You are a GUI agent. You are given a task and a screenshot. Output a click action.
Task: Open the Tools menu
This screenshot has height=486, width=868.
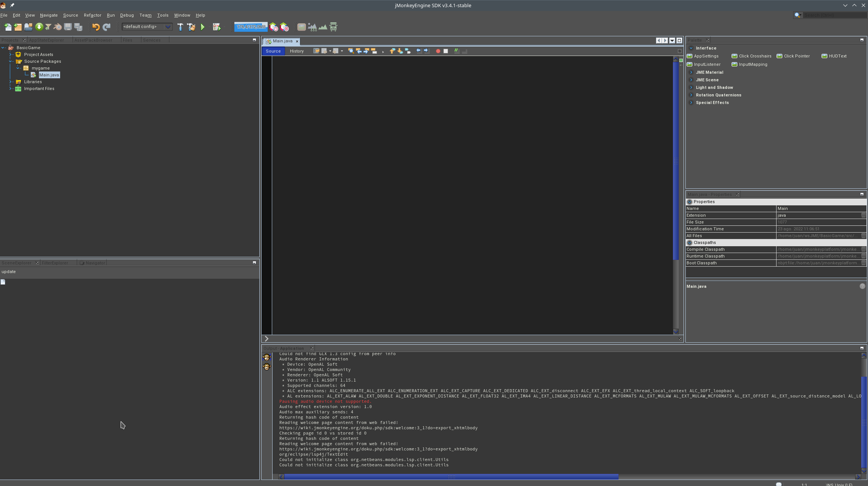[x=163, y=15]
